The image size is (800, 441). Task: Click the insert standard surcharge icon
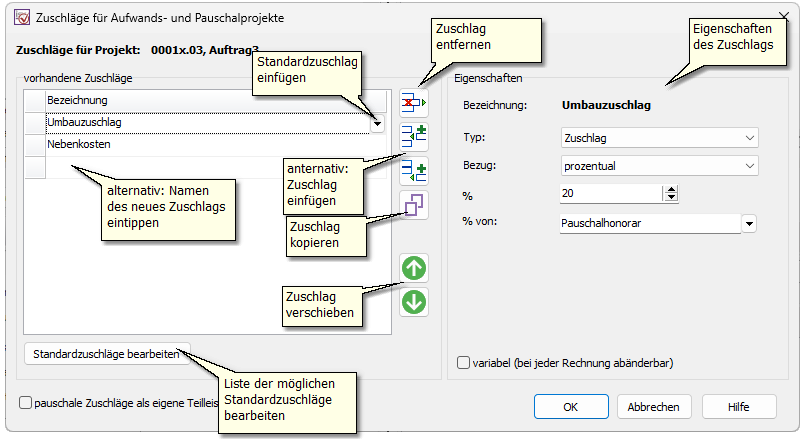pos(413,137)
